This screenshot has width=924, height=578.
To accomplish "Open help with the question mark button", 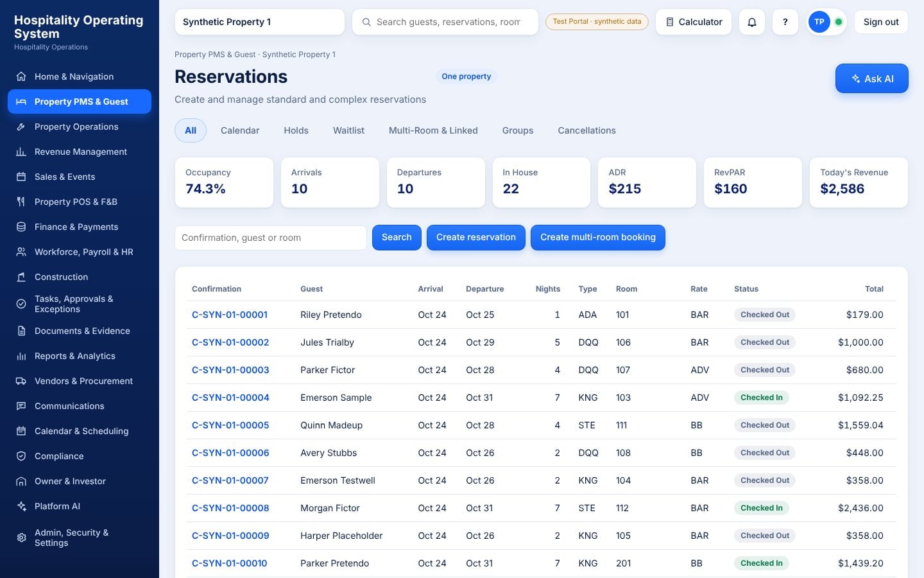I will 785,22.
